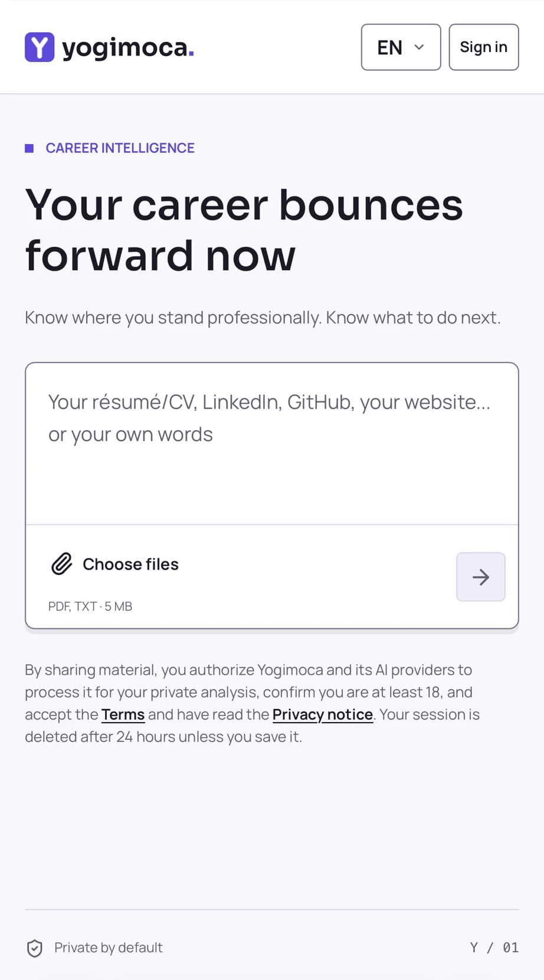This screenshot has width=544, height=980.
Task: Click the Know where you stand subtitle
Action: 263,318
